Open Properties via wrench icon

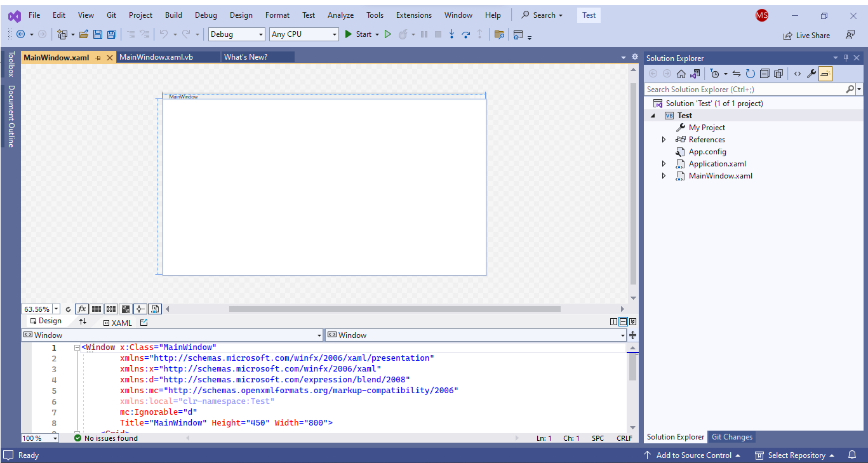(x=811, y=74)
